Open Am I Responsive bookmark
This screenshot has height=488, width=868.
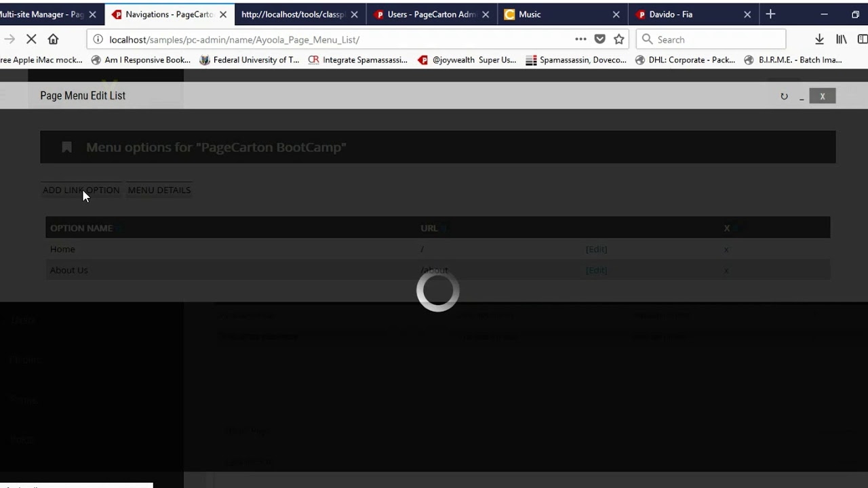click(x=141, y=60)
